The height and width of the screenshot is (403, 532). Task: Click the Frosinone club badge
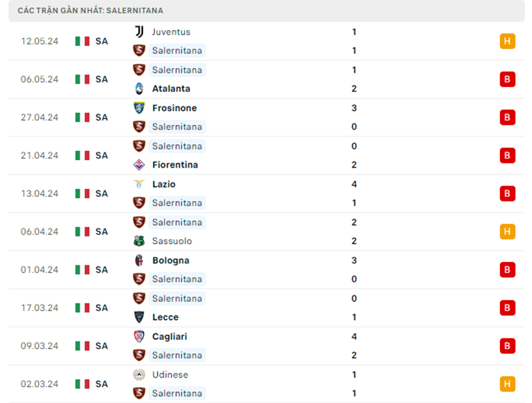(140, 108)
